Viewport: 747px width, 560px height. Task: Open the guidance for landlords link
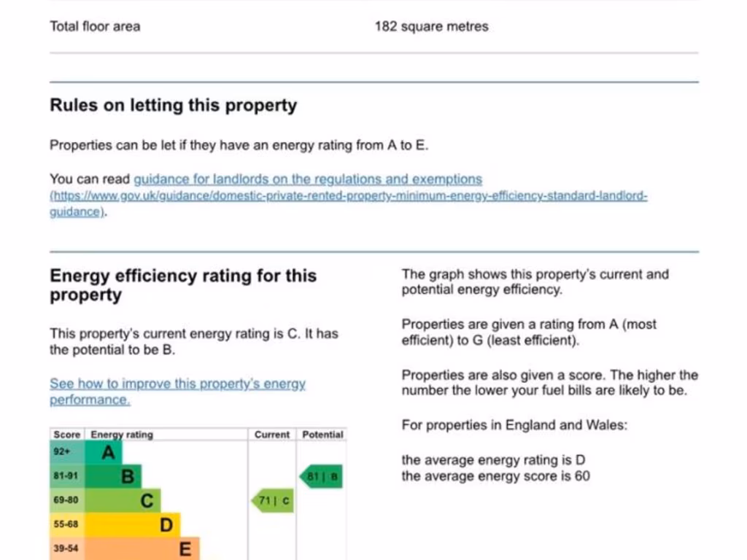[x=307, y=179]
